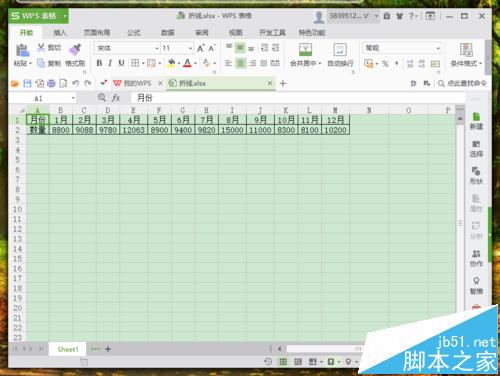Click the Cut scissors icon
This screenshot has height=376, width=500.
pyautogui.click(x=41, y=47)
